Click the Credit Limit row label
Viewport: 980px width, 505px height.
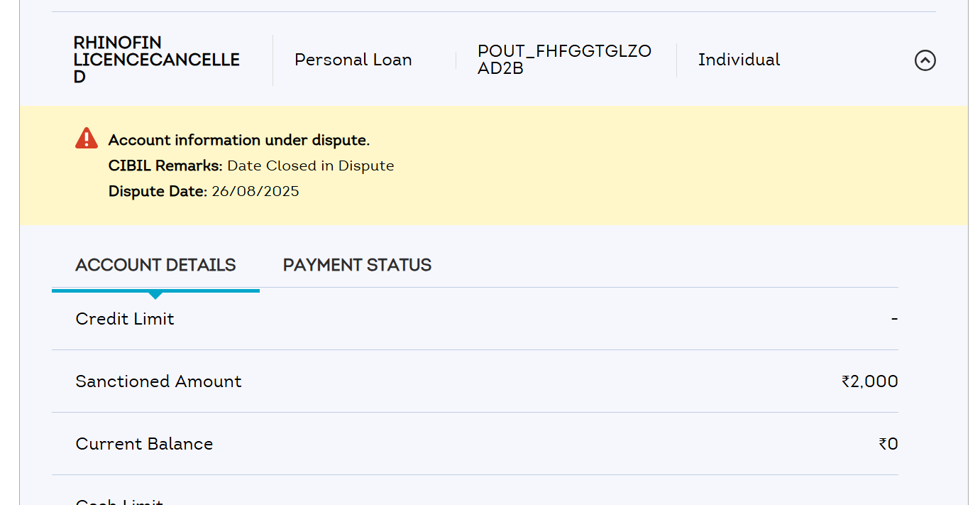(x=125, y=319)
